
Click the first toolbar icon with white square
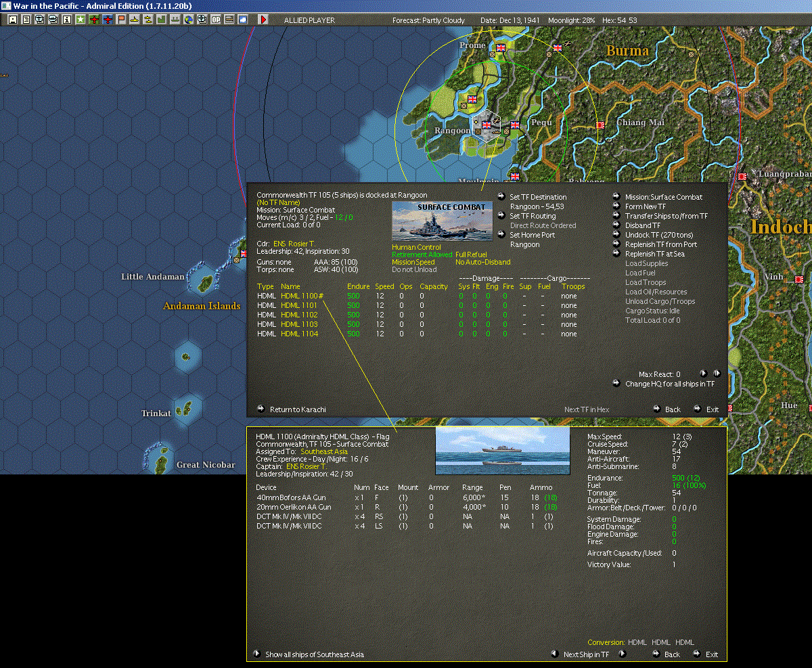click(x=13, y=20)
